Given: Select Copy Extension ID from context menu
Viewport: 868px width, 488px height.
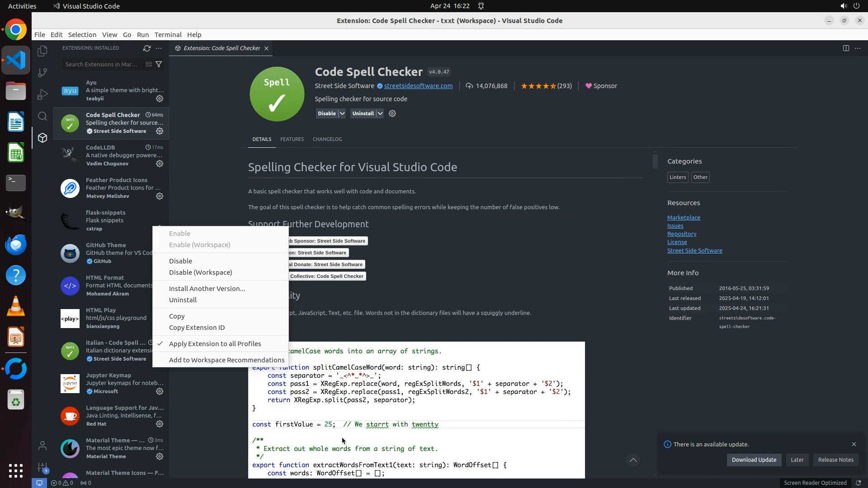Looking at the screenshot, I should 197,327.
